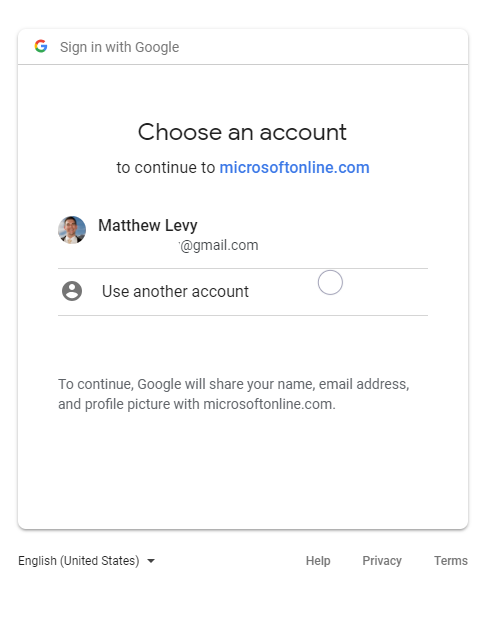Click the Google G logo
The image size is (495, 618).
(41, 47)
